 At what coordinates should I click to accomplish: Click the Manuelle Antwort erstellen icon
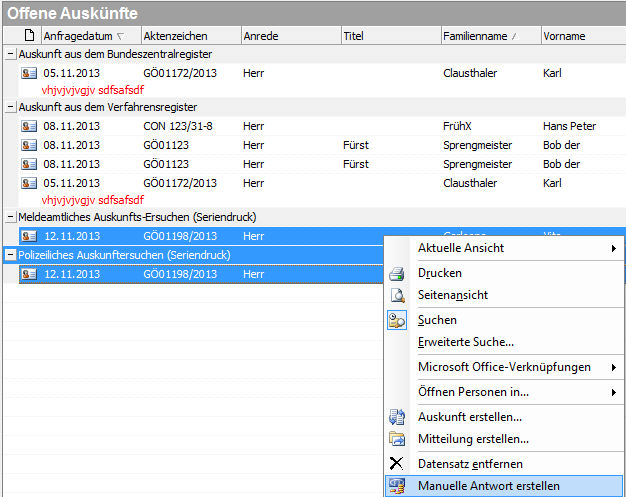pyautogui.click(x=397, y=486)
